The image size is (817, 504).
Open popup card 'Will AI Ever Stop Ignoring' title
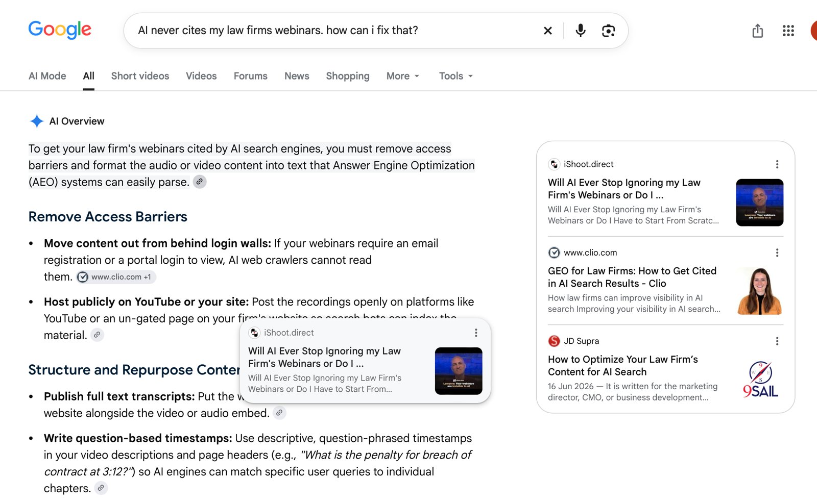[x=324, y=357]
